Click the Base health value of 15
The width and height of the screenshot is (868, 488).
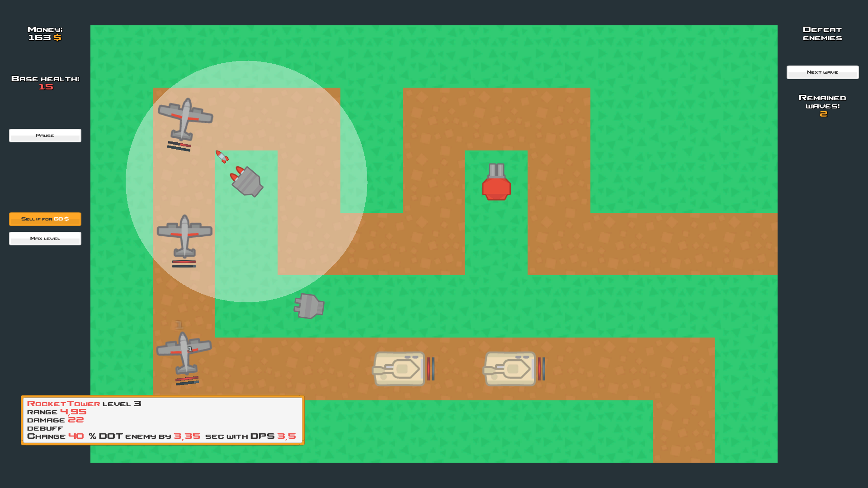pyautogui.click(x=45, y=87)
